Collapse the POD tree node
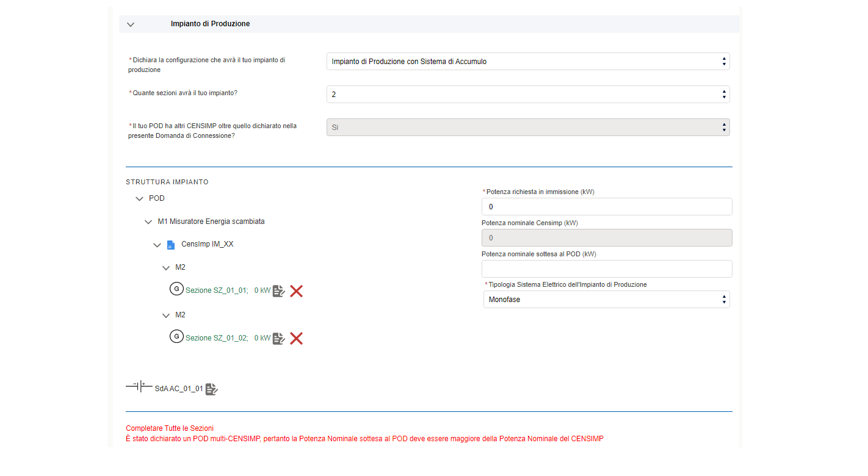The height and width of the screenshot is (476, 868). coord(140,199)
